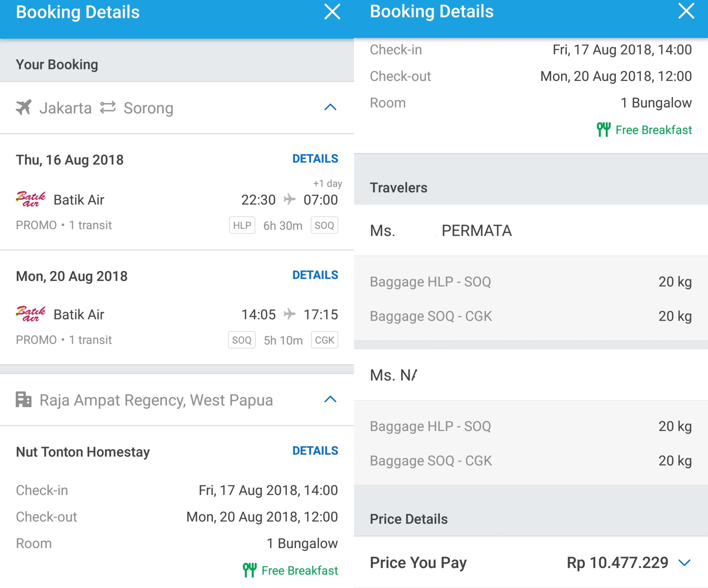Close the left Booking Details panel
The image size is (708, 588).
(332, 12)
